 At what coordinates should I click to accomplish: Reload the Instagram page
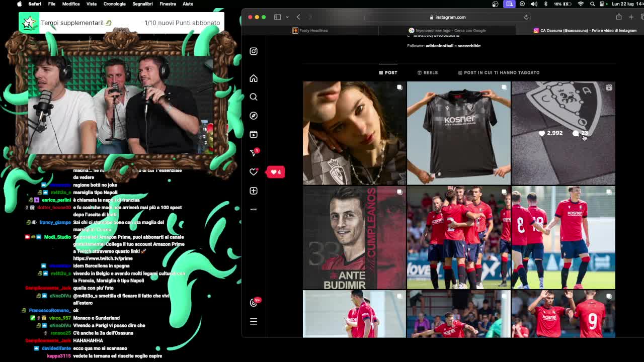[526, 17]
